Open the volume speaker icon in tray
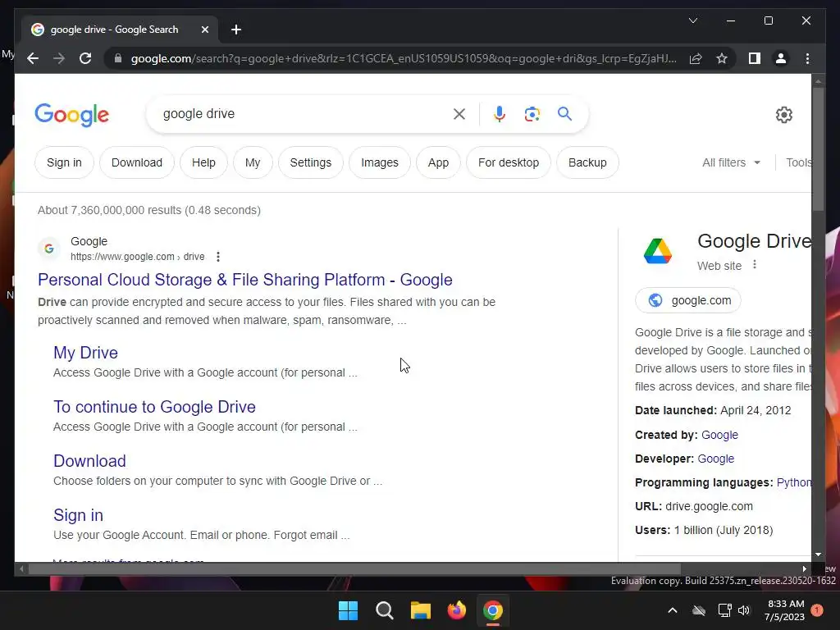Viewport: 840px width, 630px height. pyautogui.click(x=744, y=610)
